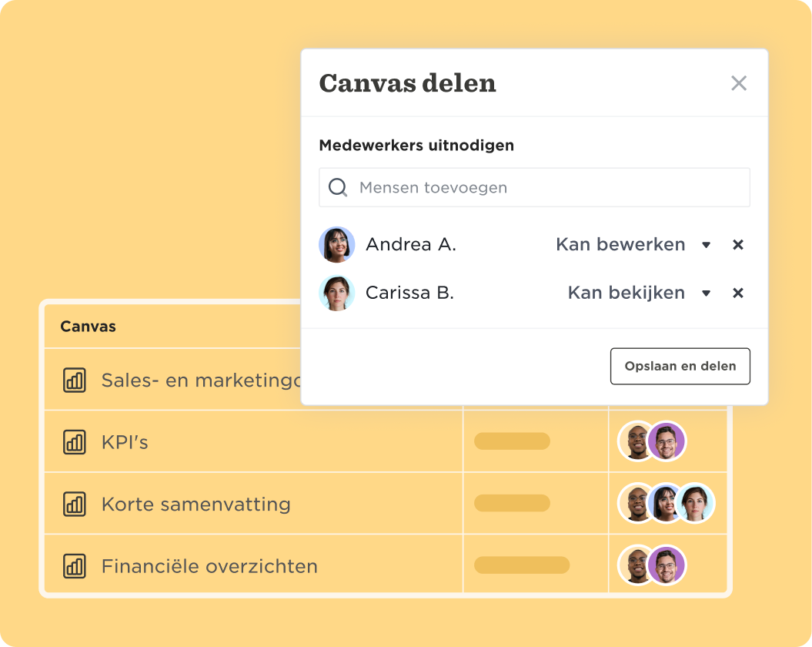Viewport: 812px width, 647px height.
Task: Click Andrea A. name in dialog
Action: pyautogui.click(x=411, y=244)
